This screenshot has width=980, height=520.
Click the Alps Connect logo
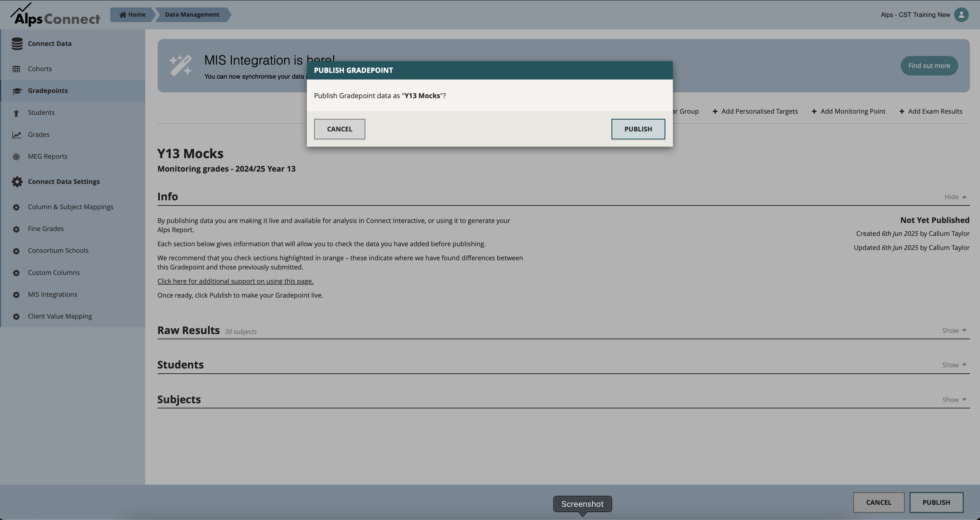click(x=55, y=14)
